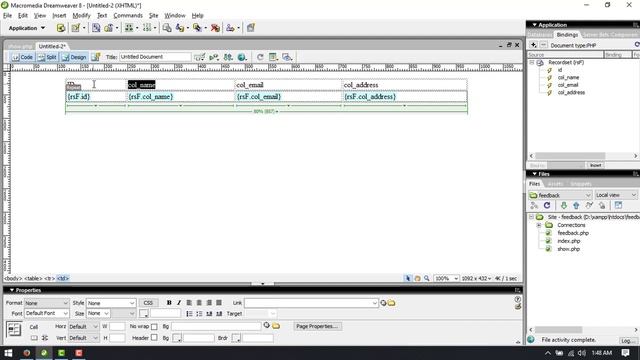Open the View Options icon in document toolbar

tap(273, 57)
